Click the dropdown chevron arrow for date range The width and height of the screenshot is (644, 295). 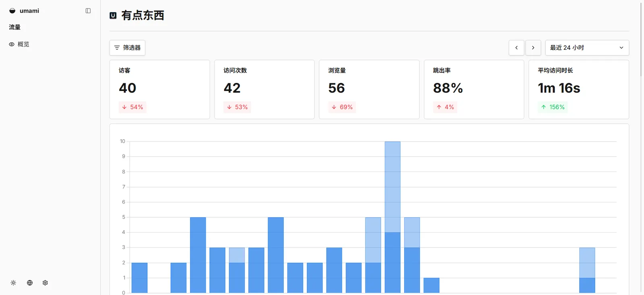[x=621, y=48]
